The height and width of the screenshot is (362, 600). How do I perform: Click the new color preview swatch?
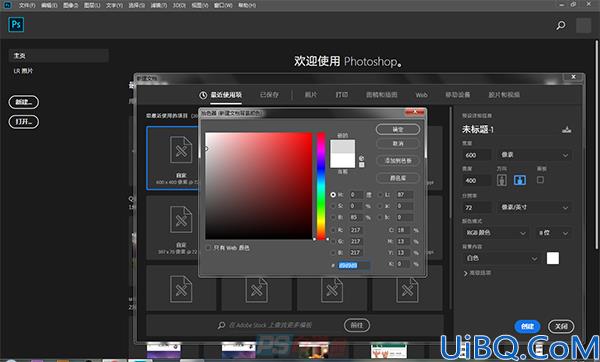point(342,147)
